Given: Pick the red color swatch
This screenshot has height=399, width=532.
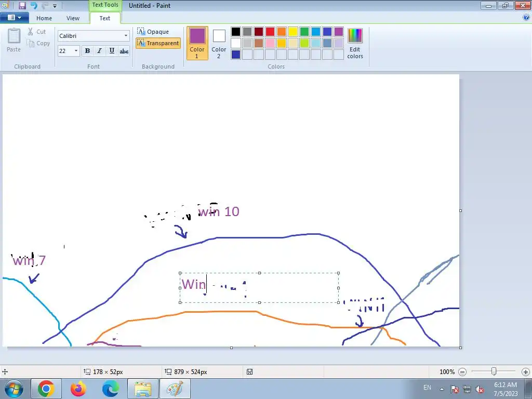Looking at the screenshot, I should (270, 32).
